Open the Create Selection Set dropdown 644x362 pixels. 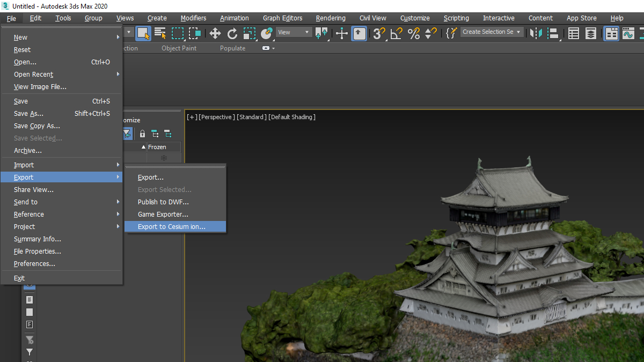492,32
